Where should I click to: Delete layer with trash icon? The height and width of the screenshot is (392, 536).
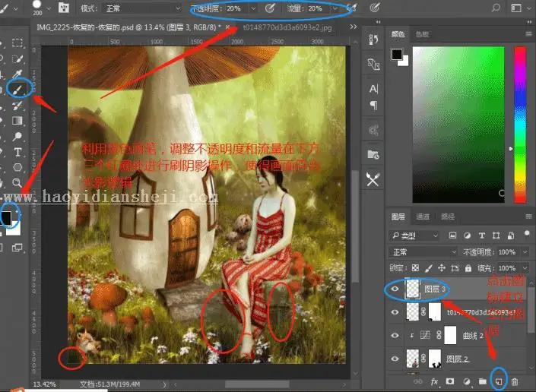[x=515, y=381]
